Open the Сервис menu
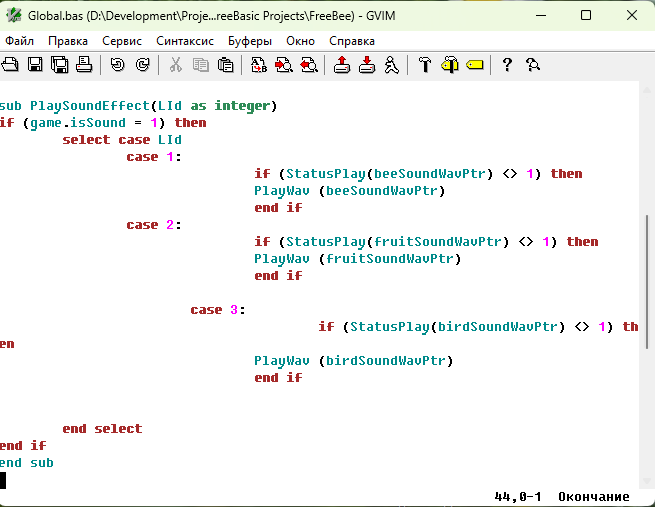Image resolution: width=655 pixels, height=507 pixels. pyautogui.click(x=122, y=41)
